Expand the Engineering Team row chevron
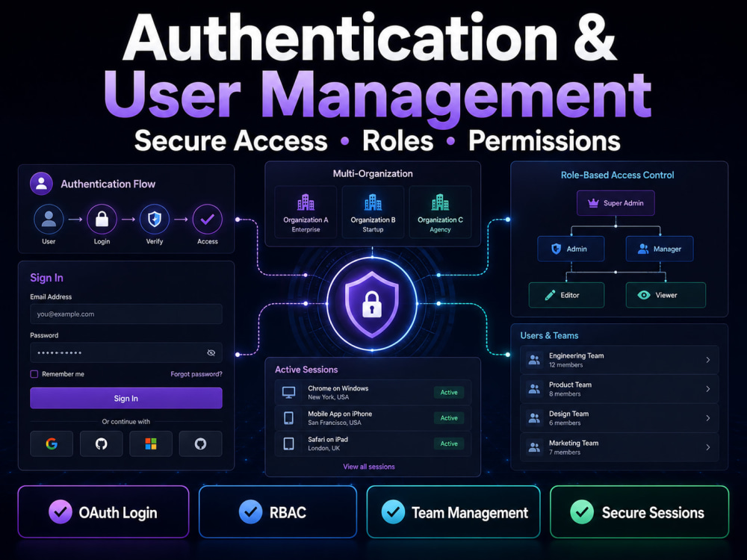The image size is (747, 560). pyautogui.click(x=708, y=360)
